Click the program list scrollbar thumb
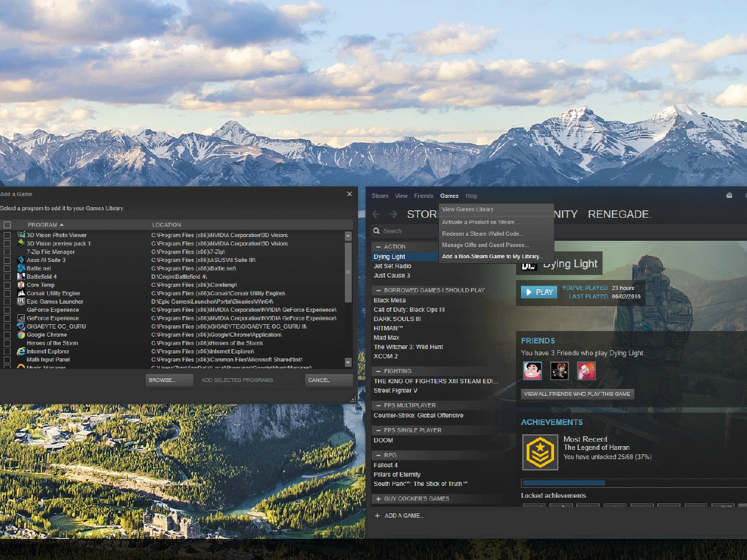747x560 pixels. coord(347,271)
